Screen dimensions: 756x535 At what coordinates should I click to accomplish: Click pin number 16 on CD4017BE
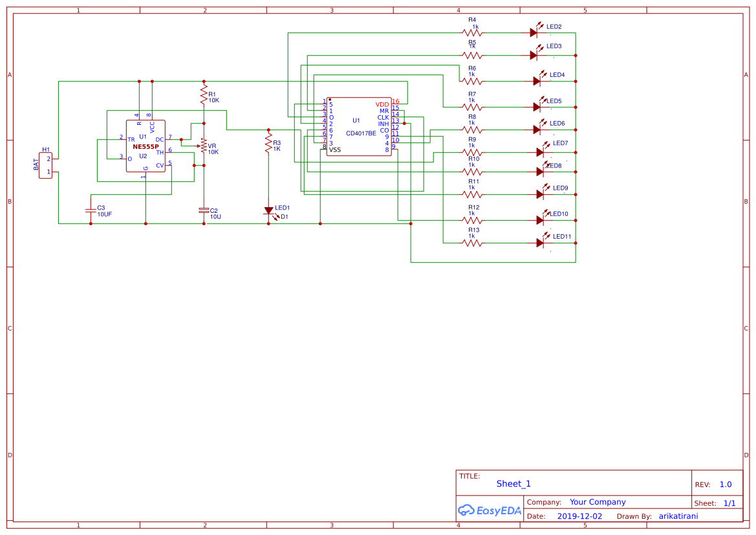click(395, 102)
